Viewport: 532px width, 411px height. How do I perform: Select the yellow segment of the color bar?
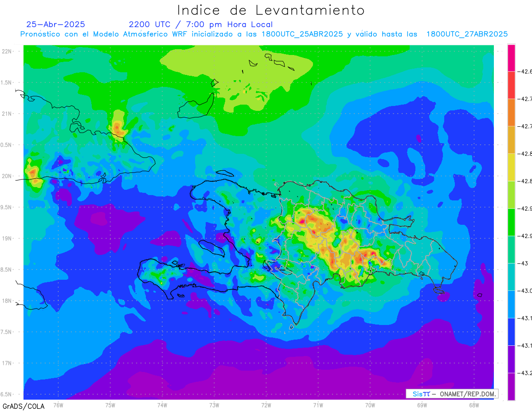coord(511,167)
